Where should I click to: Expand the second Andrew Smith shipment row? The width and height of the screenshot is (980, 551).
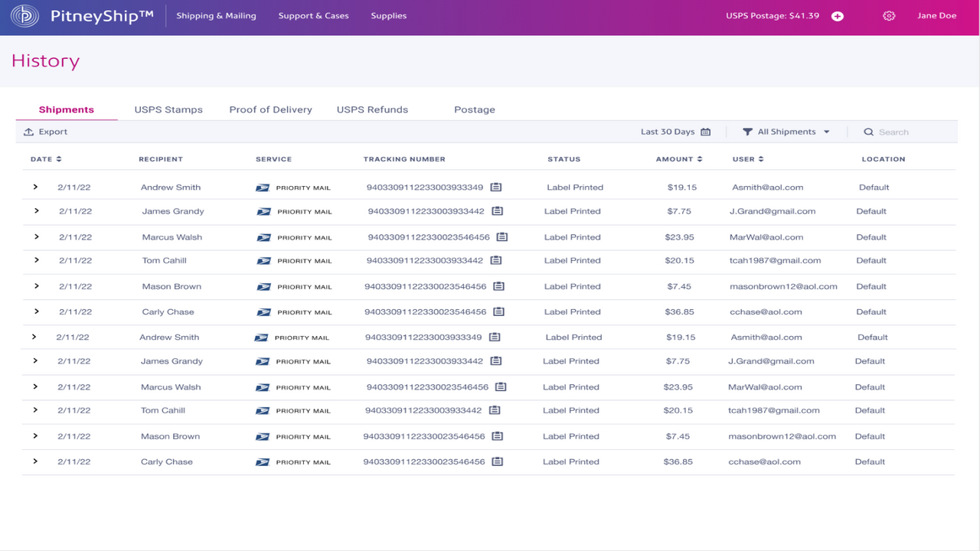(x=34, y=337)
